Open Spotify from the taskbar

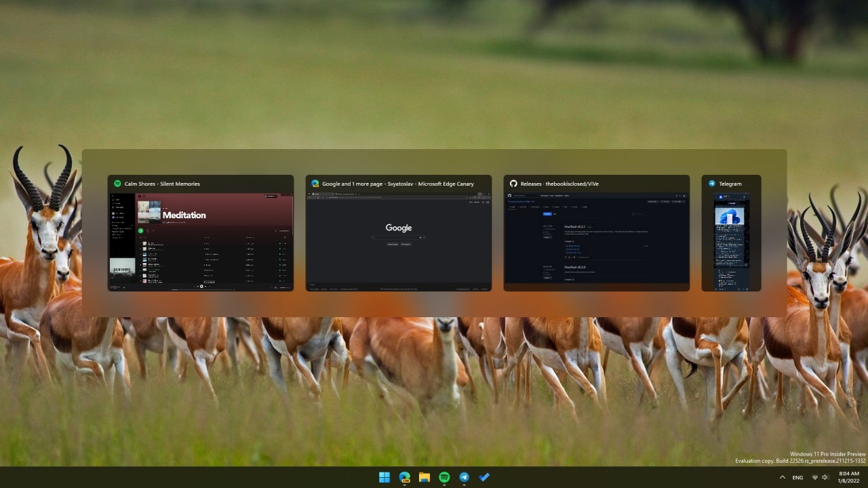click(444, 477)
